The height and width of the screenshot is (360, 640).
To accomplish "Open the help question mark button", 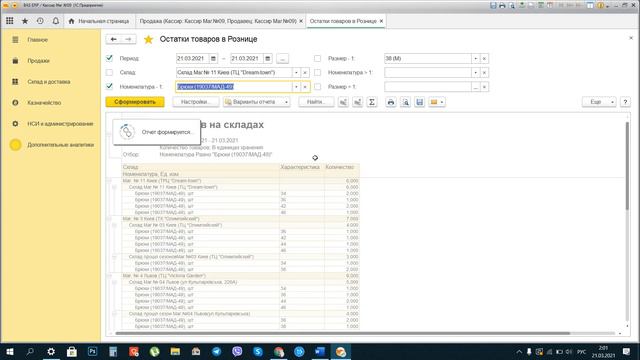I will 625,102.
